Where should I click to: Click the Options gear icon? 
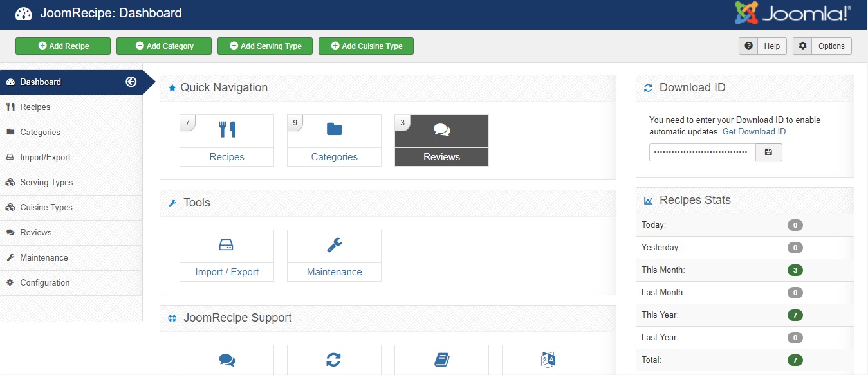(x=802, y=46)
